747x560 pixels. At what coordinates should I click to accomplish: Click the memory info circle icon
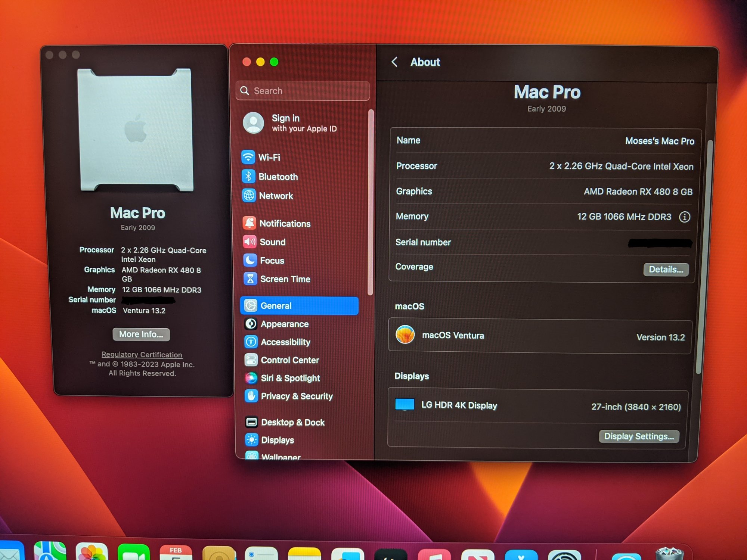tap(684, 217)
